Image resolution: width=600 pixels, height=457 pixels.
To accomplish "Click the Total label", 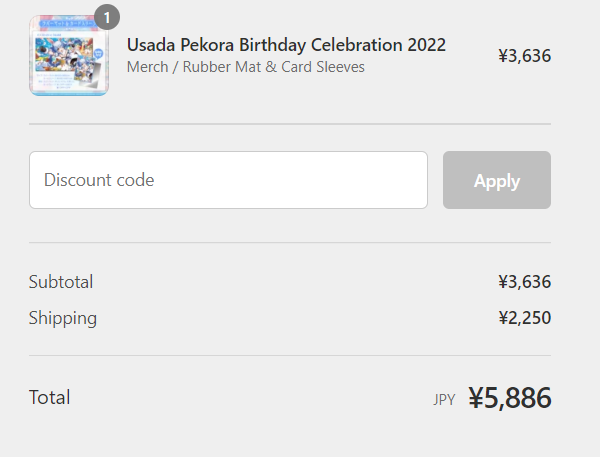I will coord(50,397).
